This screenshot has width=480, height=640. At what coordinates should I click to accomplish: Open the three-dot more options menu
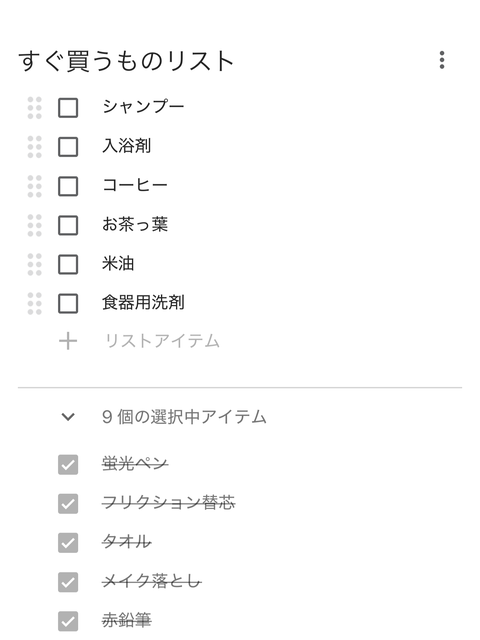(x=442, y=60)
